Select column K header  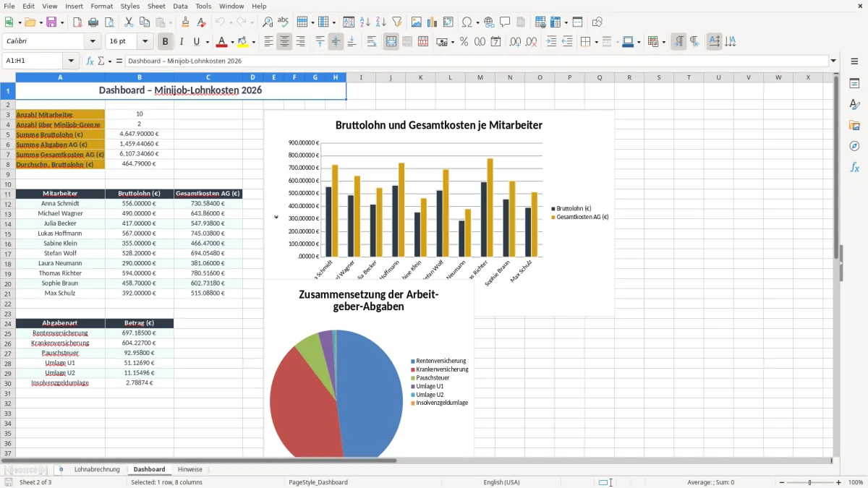click(x=420, y=77)
